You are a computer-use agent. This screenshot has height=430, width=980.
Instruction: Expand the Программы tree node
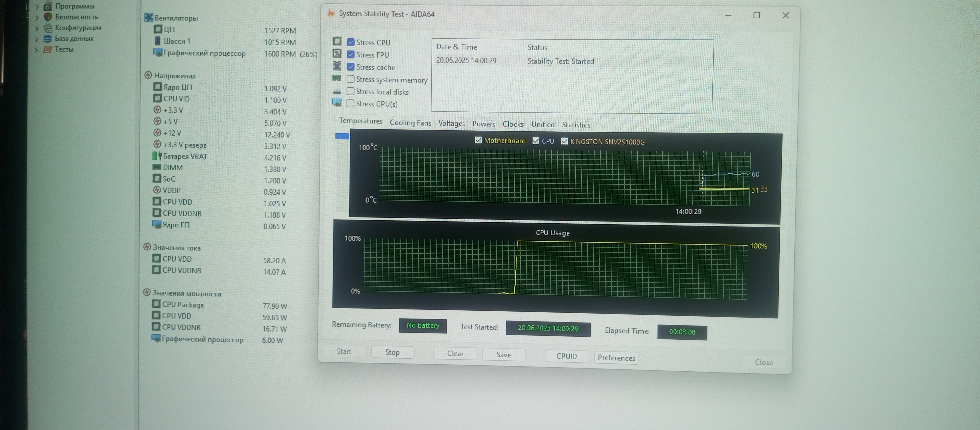coord(37,6)
